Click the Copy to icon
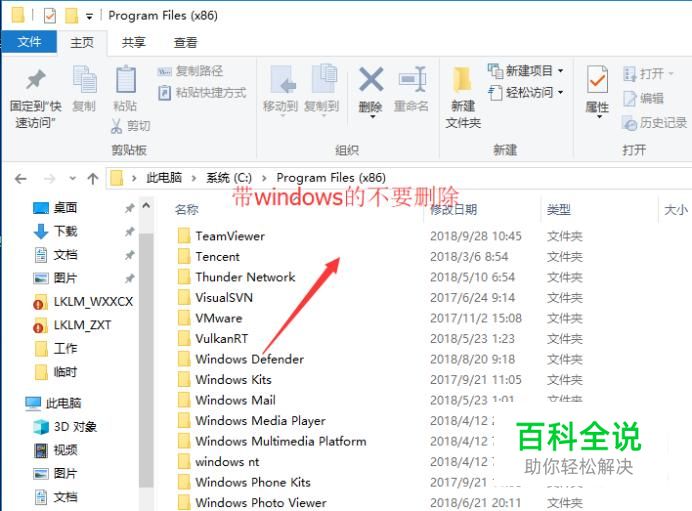The width and height of the screenshot is (692, 511). click(324, 79)
